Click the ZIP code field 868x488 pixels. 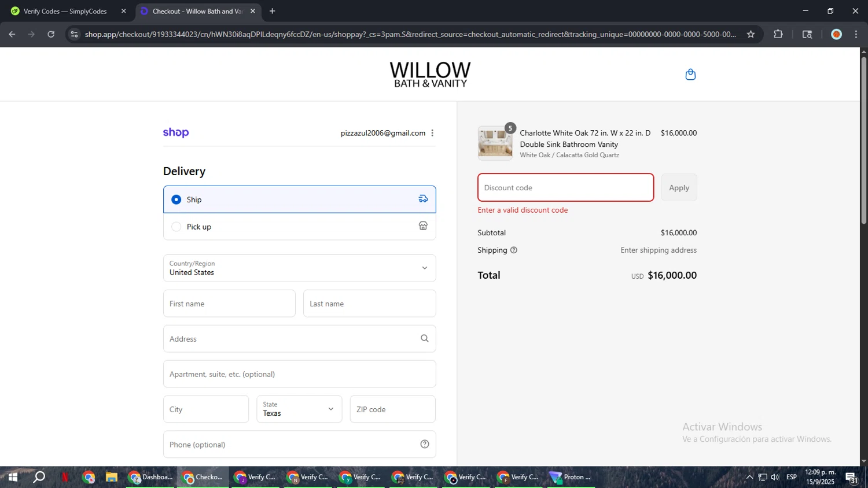click(393, 409)
